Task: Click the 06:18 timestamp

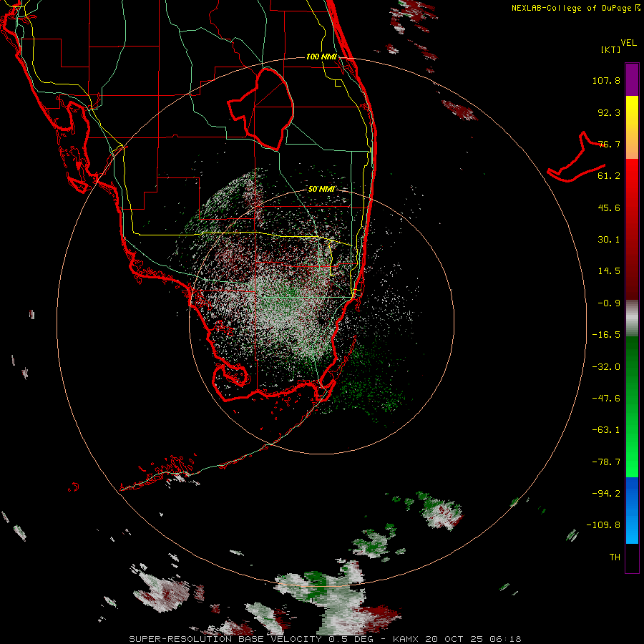Action: tap(506, 639)
